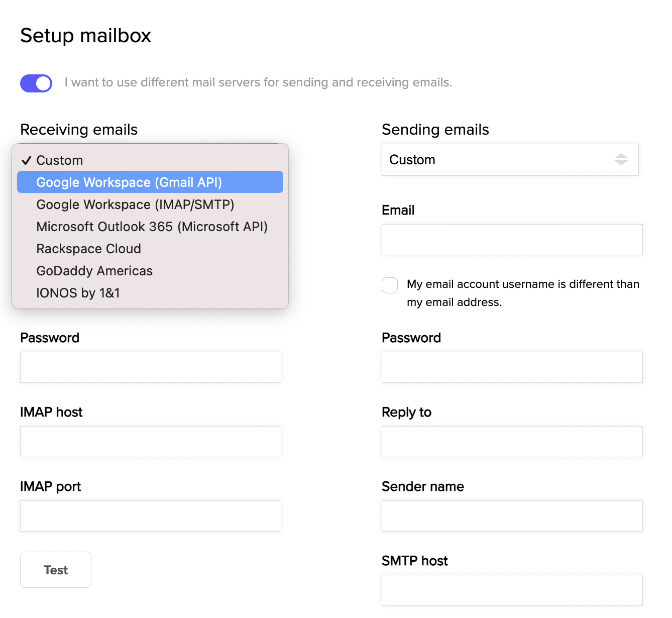
Task: Open the Sending emails Custom dropdown
Action: 510,160
